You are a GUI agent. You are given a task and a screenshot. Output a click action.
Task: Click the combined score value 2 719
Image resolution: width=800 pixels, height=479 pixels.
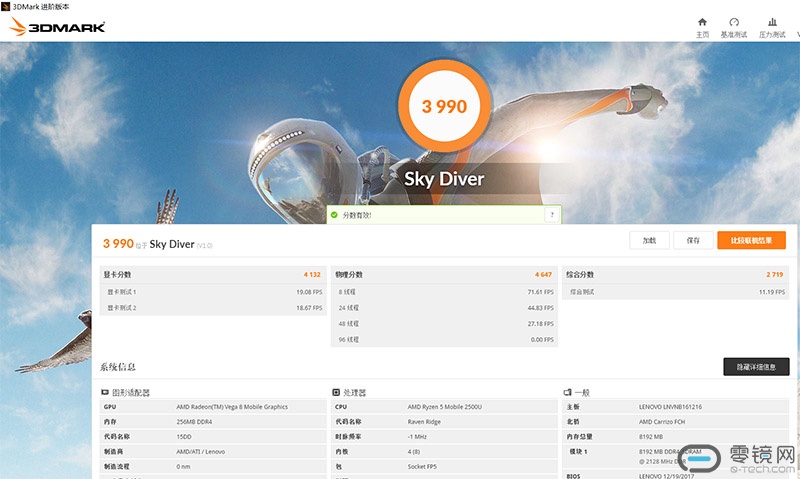click(774, 274)
